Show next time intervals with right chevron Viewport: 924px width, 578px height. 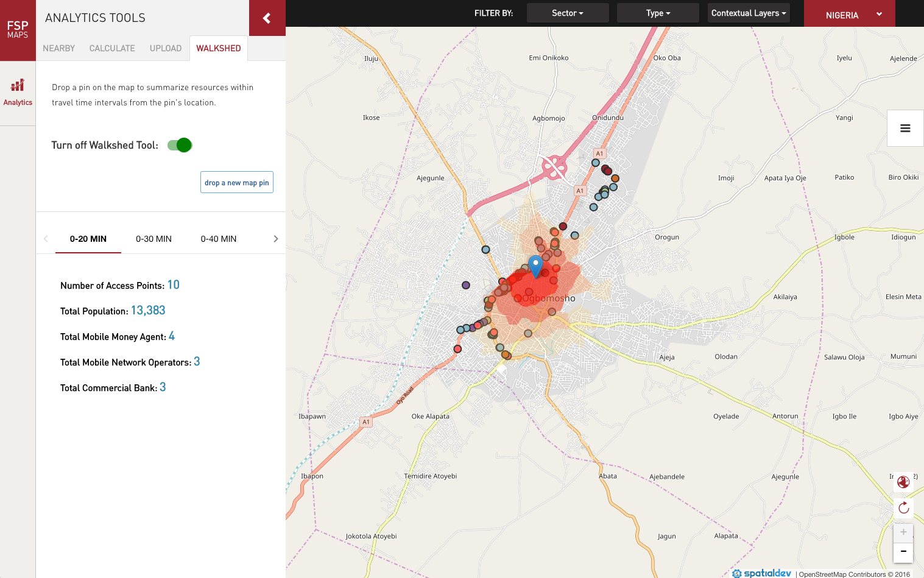tap(275, 239)
